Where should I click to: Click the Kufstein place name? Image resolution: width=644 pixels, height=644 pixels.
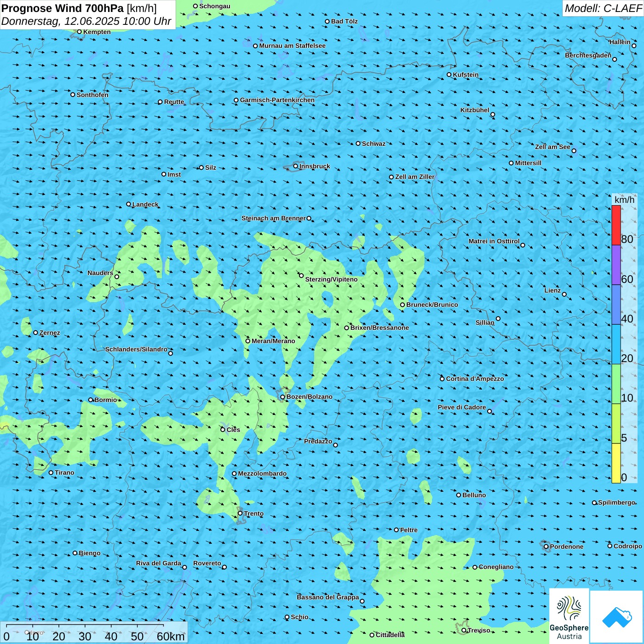466,75
